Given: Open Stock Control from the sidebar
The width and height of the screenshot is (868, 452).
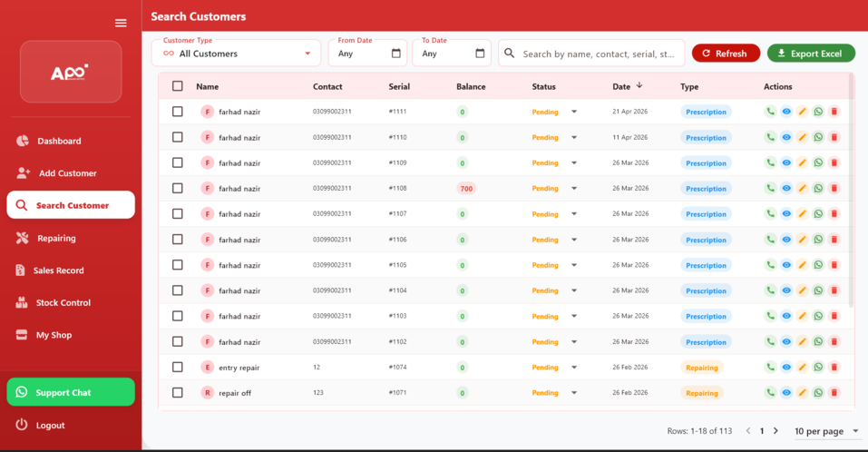Looking at the screenshot, I should tap(63, 302).
